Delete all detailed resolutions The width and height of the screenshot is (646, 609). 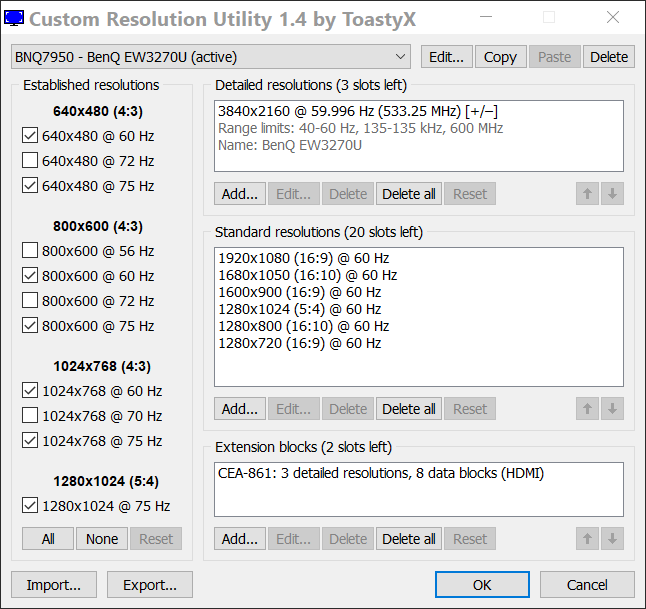pyautogui.click(x=409, y=194)
